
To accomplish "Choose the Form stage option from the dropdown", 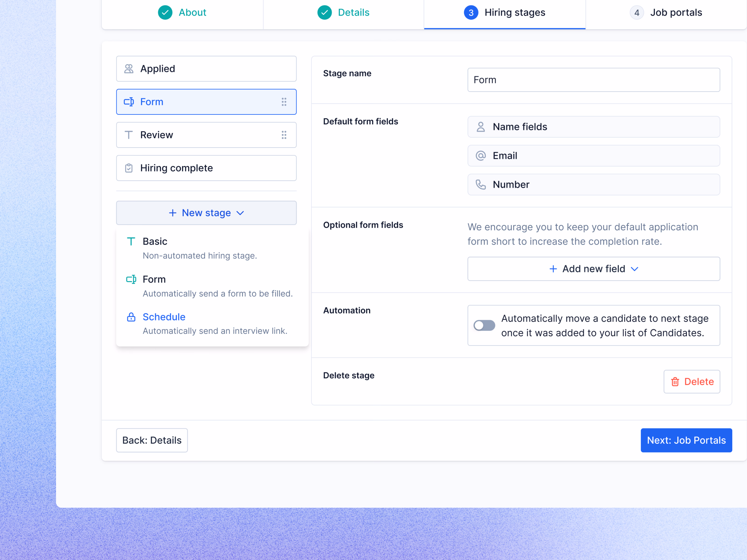I will 212,286.
